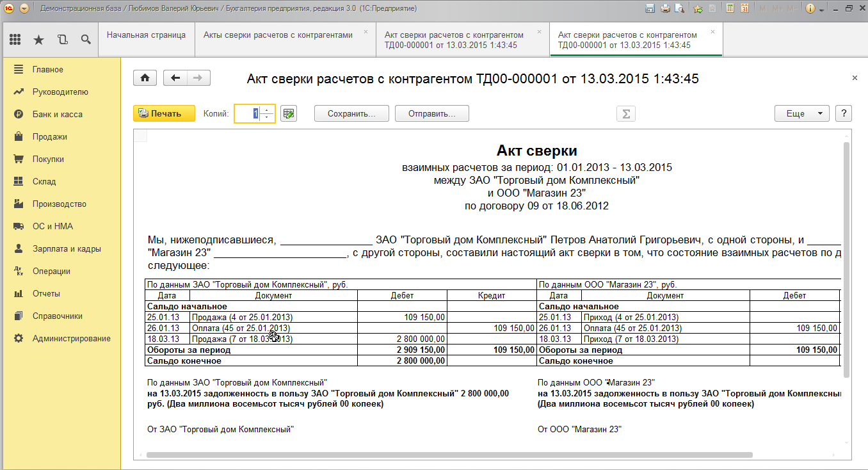Open the calculator icon in title bar
The image size is (868, 470).
730,9
